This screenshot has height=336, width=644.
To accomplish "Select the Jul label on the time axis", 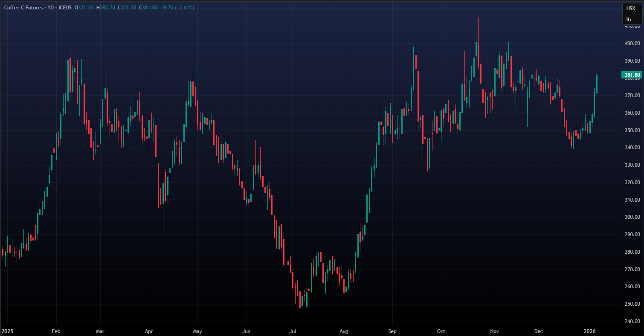I will [x=293, y=331].
